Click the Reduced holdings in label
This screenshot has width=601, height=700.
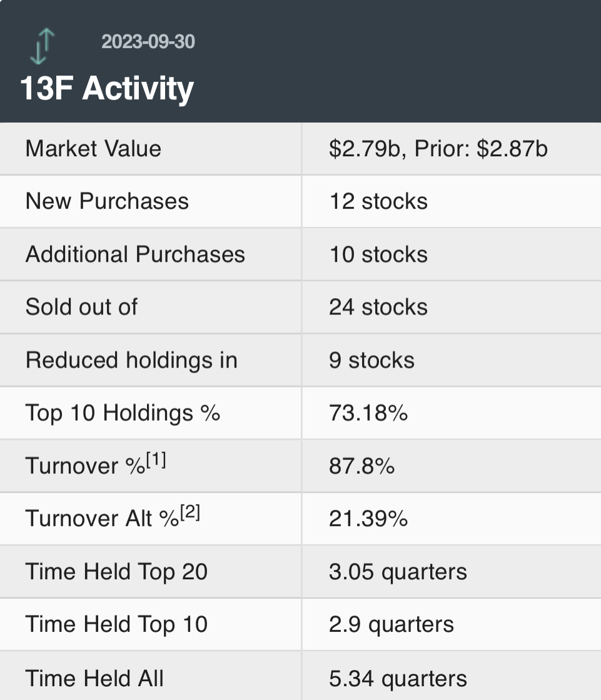coord(131,360)
